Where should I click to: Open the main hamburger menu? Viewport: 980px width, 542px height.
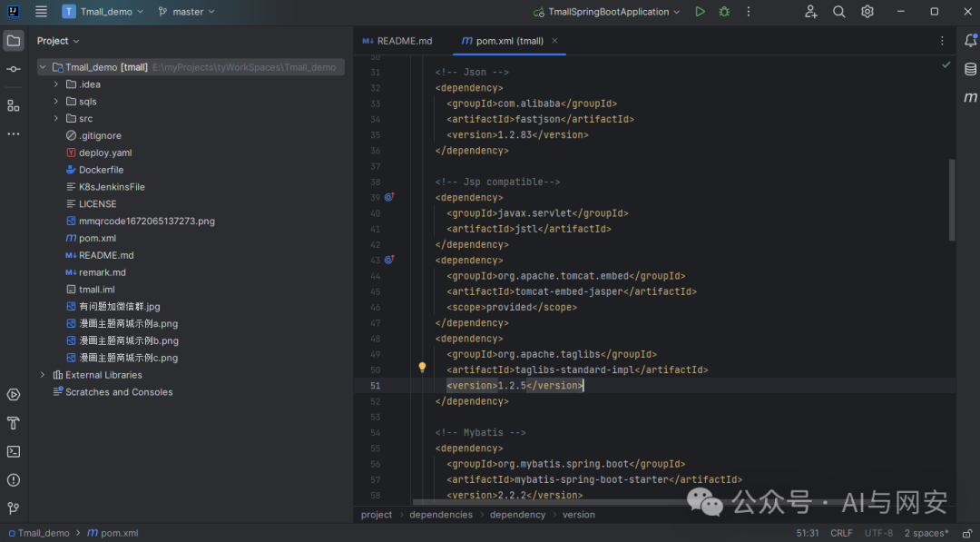click(x=41, y=11)
